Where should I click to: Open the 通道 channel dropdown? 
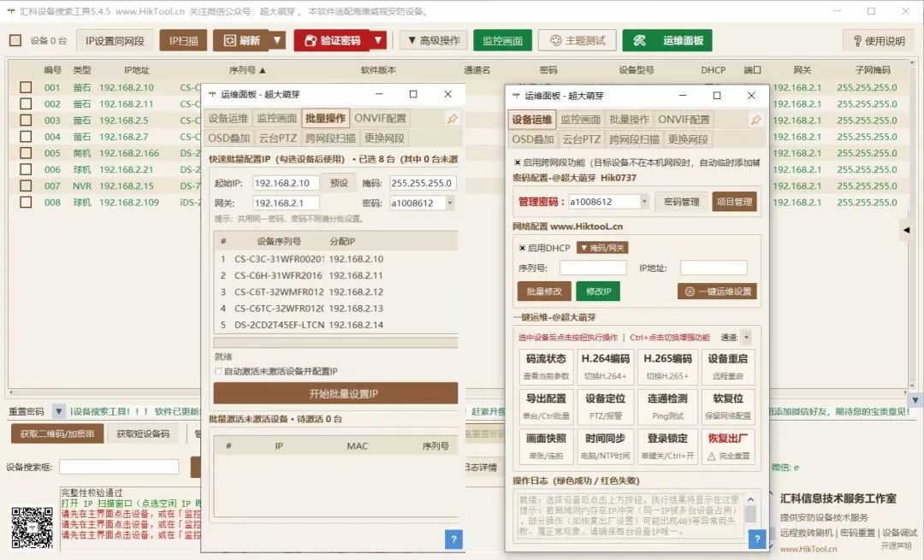pos(746,338)
